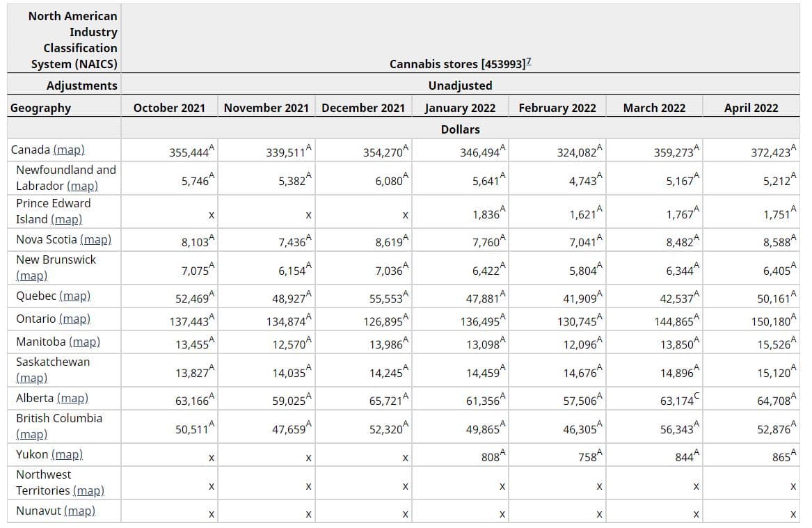Select the October 2021 column header
This screenshot has width=812, height=528.
(x=169, y=108)
